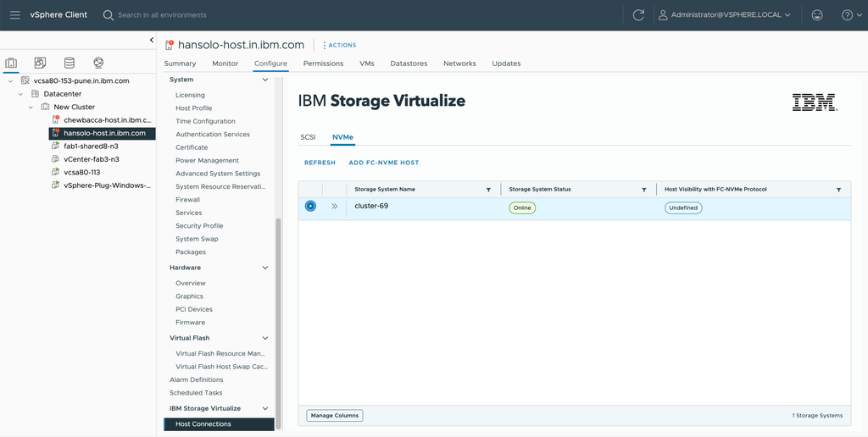The image size is (868, 437).
Task: Collapse the Hardware settings section
Action: (x=265, y=268)
